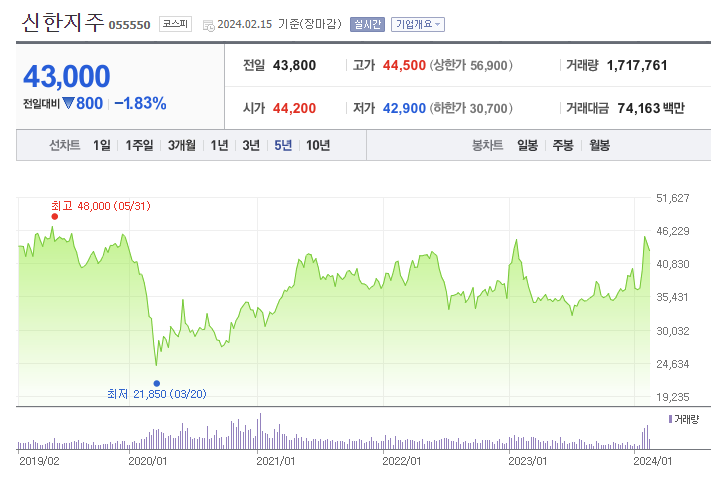Click the red 최고 high point marker
Image resolution: width=711 pixels, height=485 pixels.
pos(55,217)
